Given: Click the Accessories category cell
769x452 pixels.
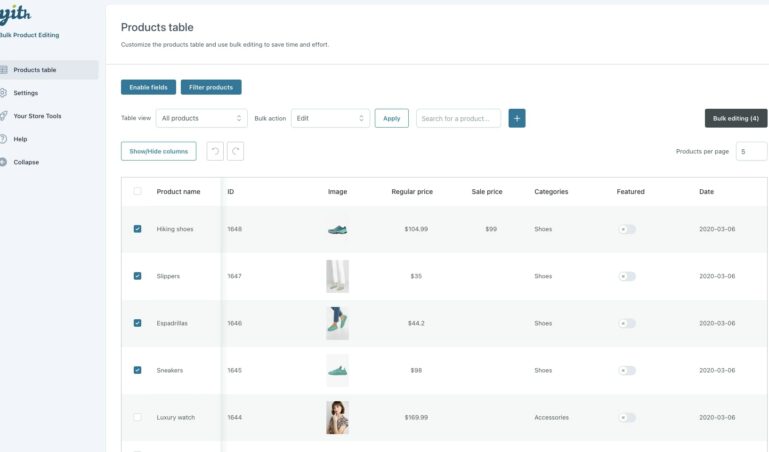Looking at the screenshot, I should (x=551, y=417).
